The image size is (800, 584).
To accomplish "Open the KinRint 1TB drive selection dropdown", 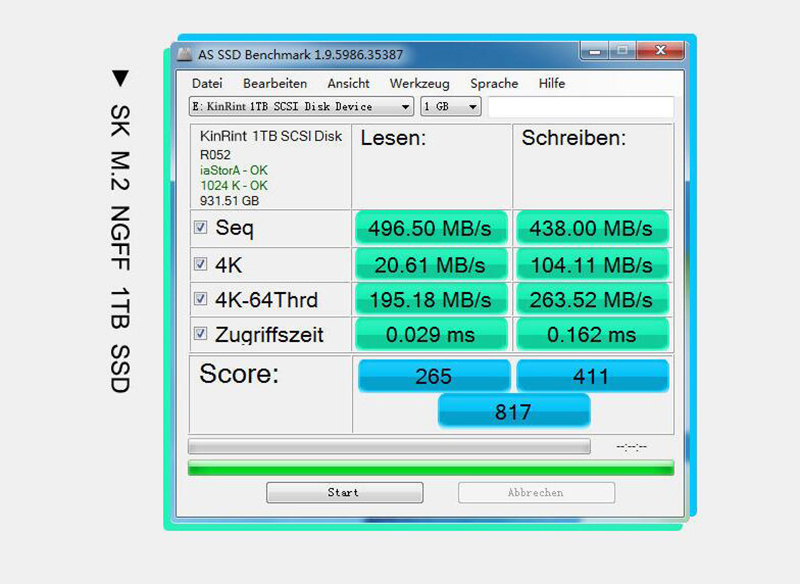I will [x=301, y=106].
